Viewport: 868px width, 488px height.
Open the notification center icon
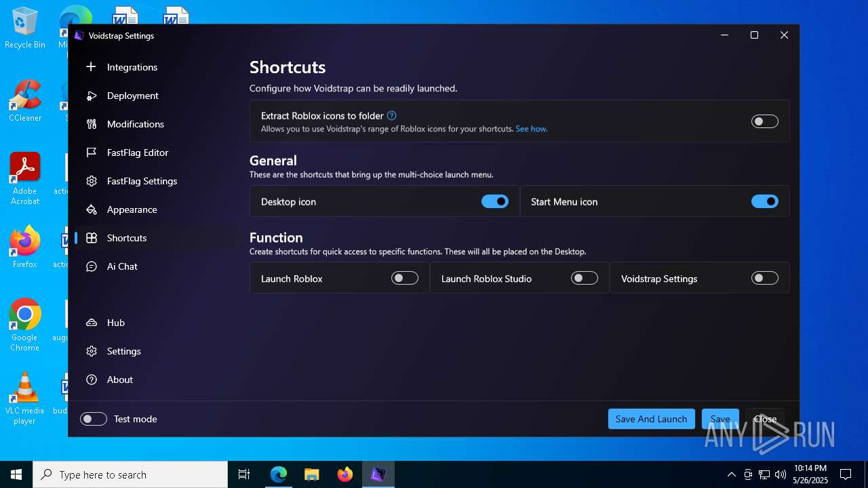846,474
